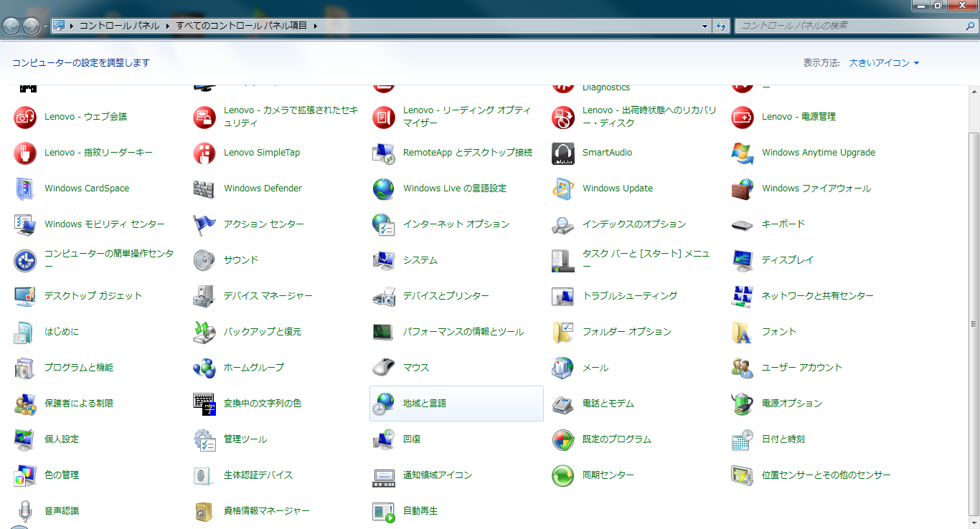Image resolution: width=980 pixels, height=529 pixels.
Task: Open the マウス icon
Action: [383, 368]
